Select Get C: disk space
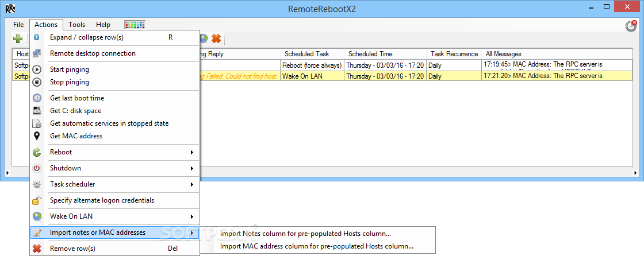 (115, 111)
